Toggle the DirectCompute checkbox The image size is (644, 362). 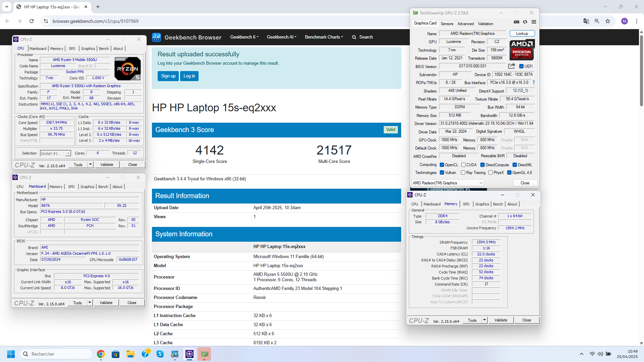[482, 165]
